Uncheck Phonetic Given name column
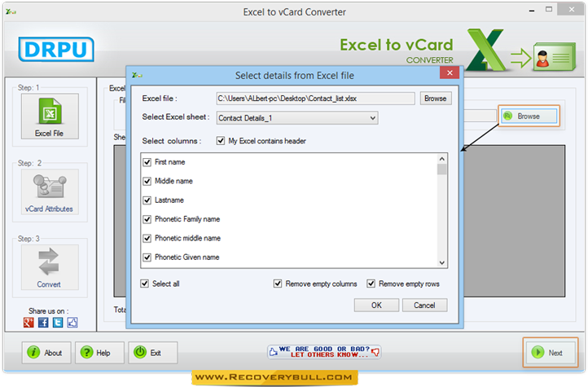The image size is (588, 387). tap(147, 257)
